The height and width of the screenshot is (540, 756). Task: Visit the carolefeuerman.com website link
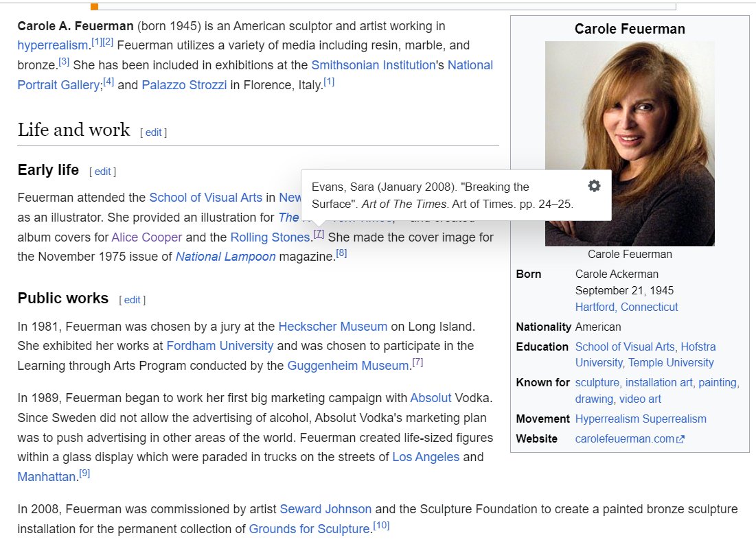[624, 439]
